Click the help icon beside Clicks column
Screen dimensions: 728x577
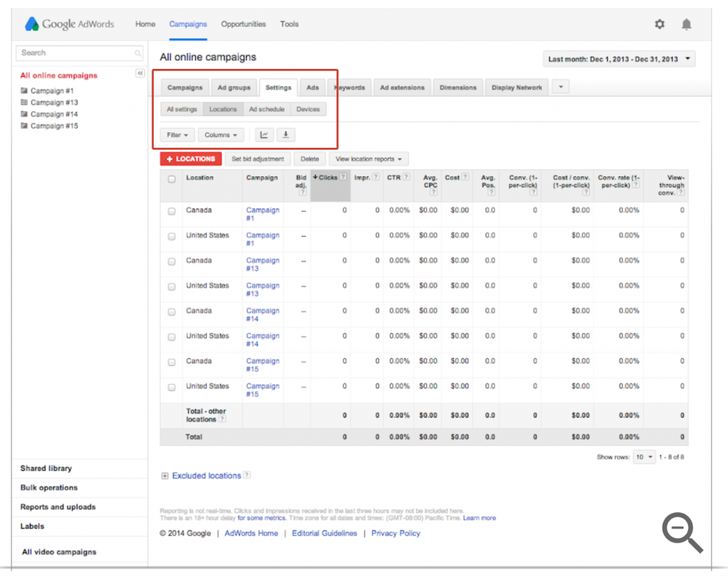pos(343,178)
